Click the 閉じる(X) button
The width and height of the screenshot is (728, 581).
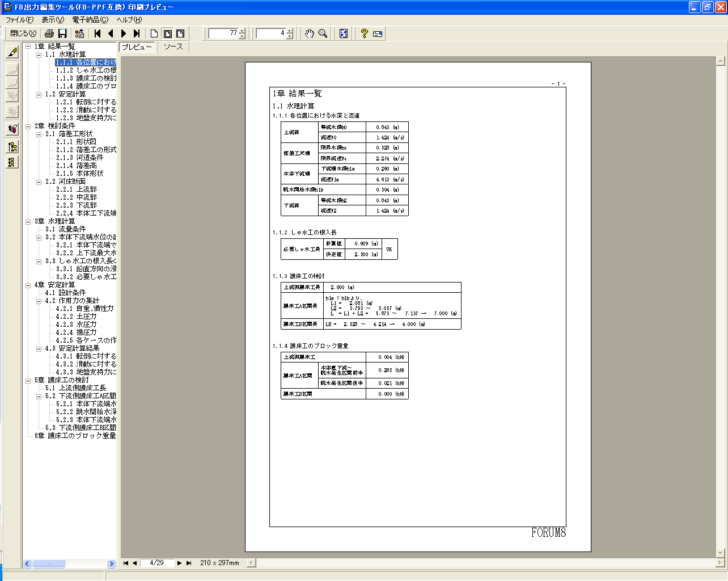(23, 33)
